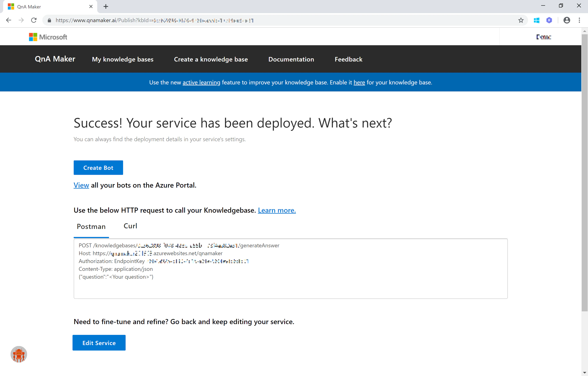
Task: Click the QnA Maker home title
Action: [55, 59]
